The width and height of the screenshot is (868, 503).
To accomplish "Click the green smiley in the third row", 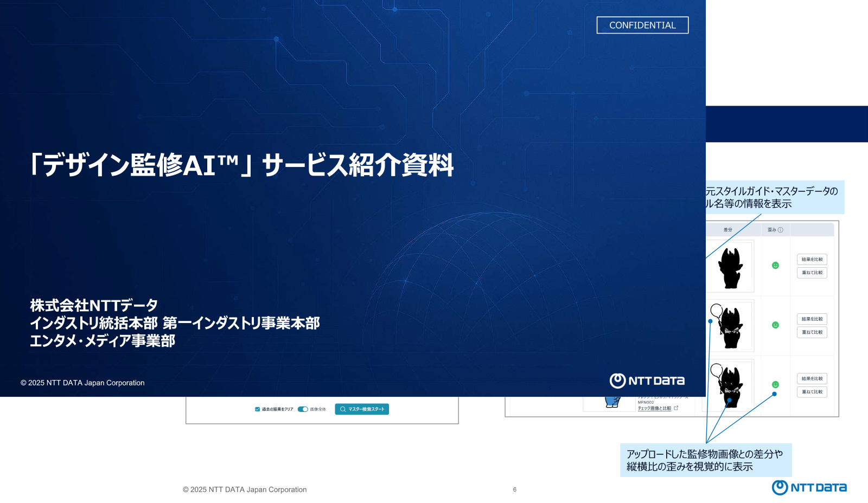I will click(775, 385).
